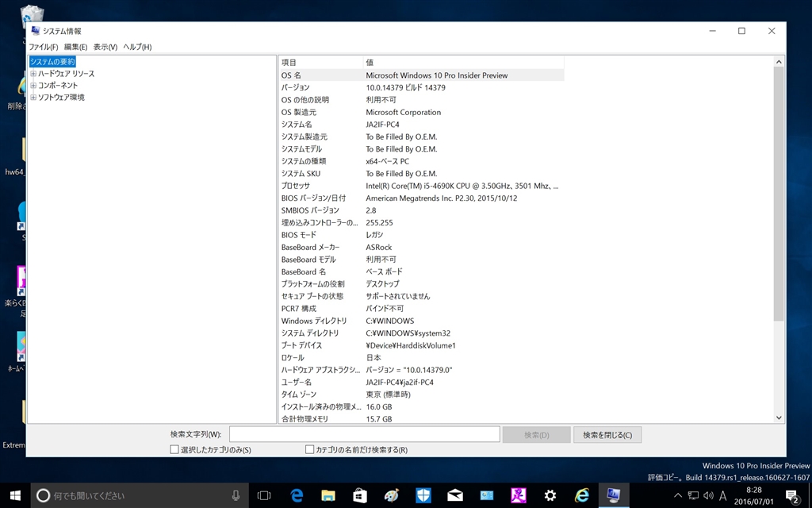This screenshot has height=508, width=812.
Task: Select the セキュア ブートの状態 row
Action: click(422, 297)
